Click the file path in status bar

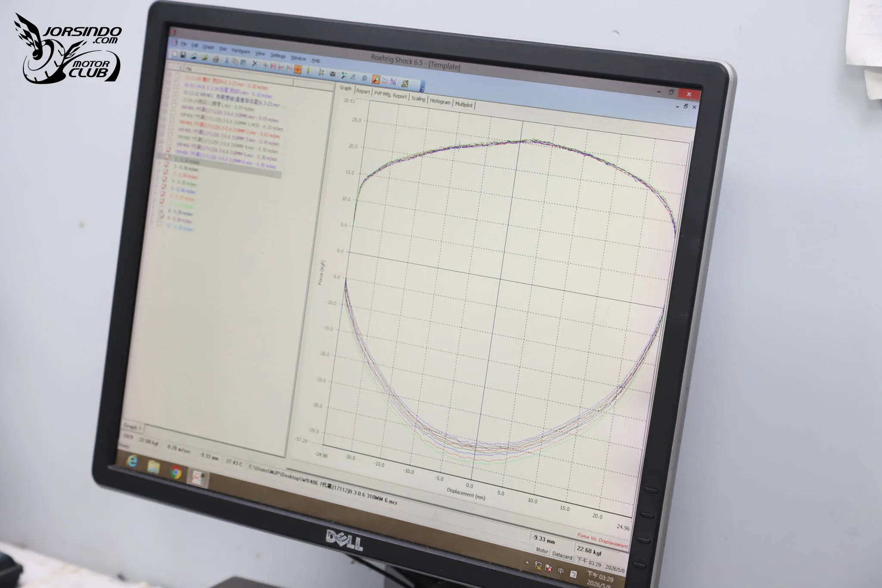[323, 485]
